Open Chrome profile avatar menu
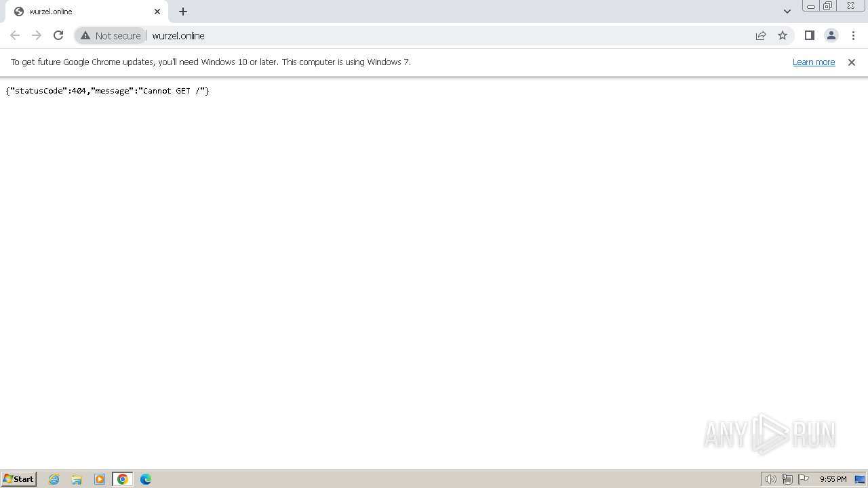The image size is (868, 488). click(x=831, y=35)
